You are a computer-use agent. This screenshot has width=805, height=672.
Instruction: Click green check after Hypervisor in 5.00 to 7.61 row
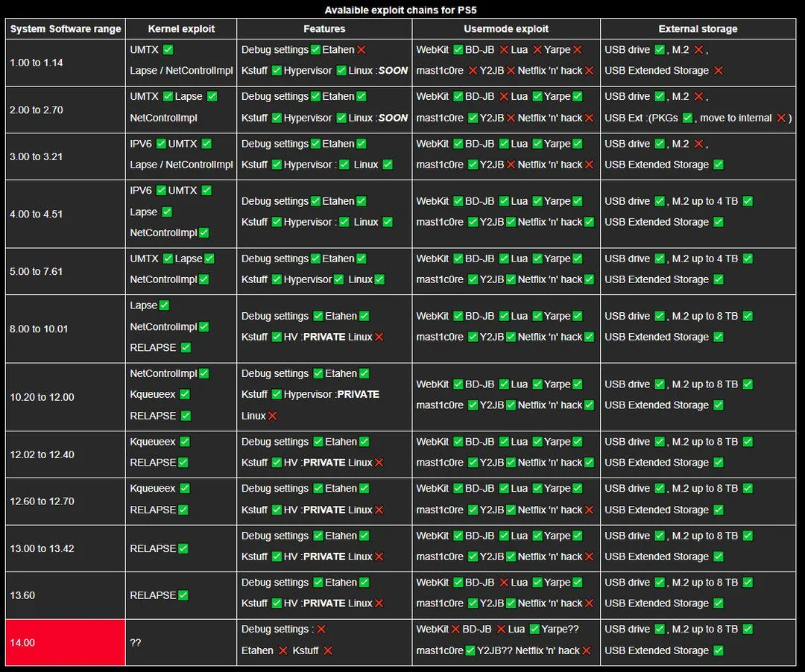[x=338, y=279]
